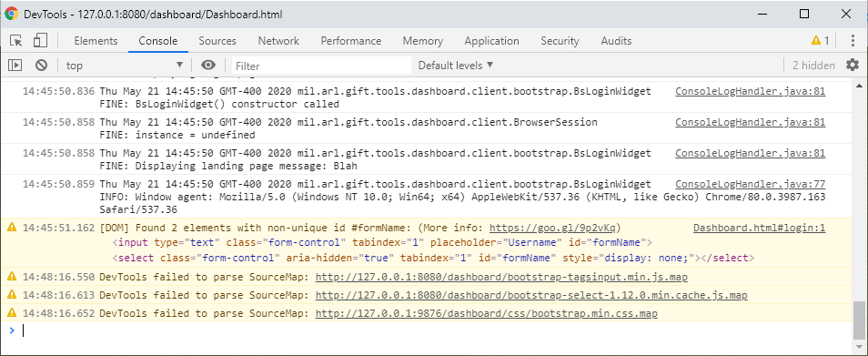Click the 'INFO: Window agent' log text
The width and height of the screenshot is (868, 356).
click(x=462, y=197)
